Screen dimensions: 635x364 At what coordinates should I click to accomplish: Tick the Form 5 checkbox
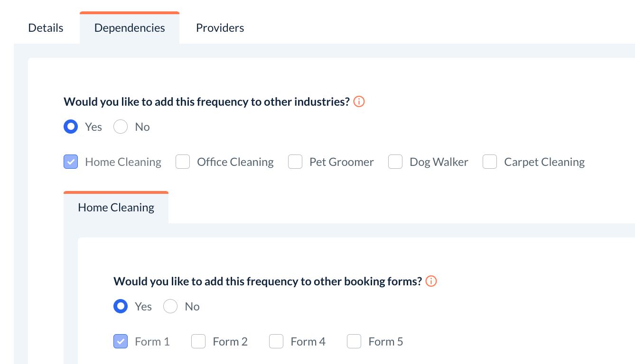[x=354, y=341]
